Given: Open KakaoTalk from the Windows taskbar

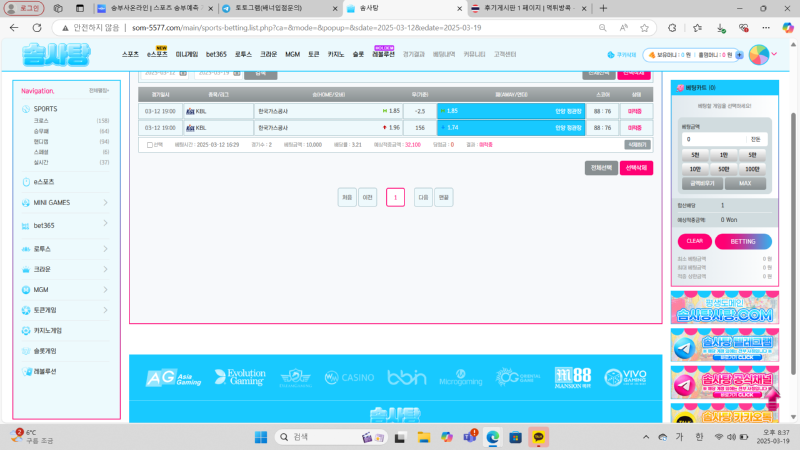Looking at the screenshot, I should point(540,437).
